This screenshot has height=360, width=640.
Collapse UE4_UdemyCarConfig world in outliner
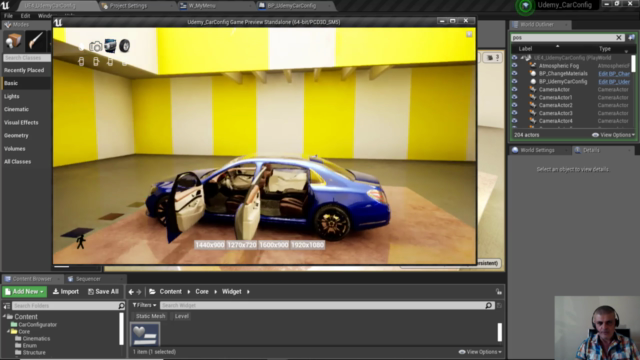[522, 58]
